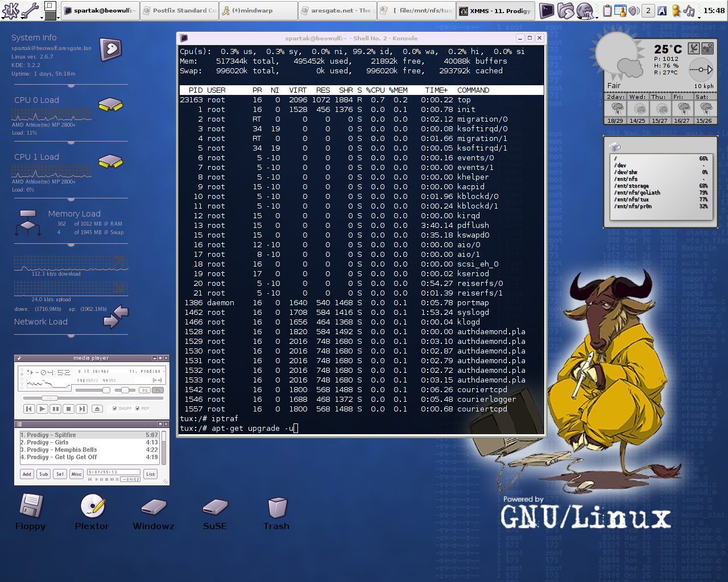Click the CPU 0 Load chip icon
Viewport: 728px width, 582px height.
111,104
